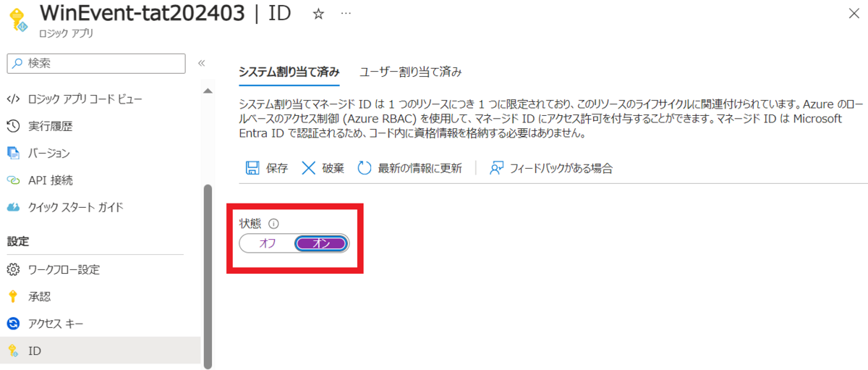Click the 状態 info circle icon
The image size is (868, 370).
(x=273, y=224)
